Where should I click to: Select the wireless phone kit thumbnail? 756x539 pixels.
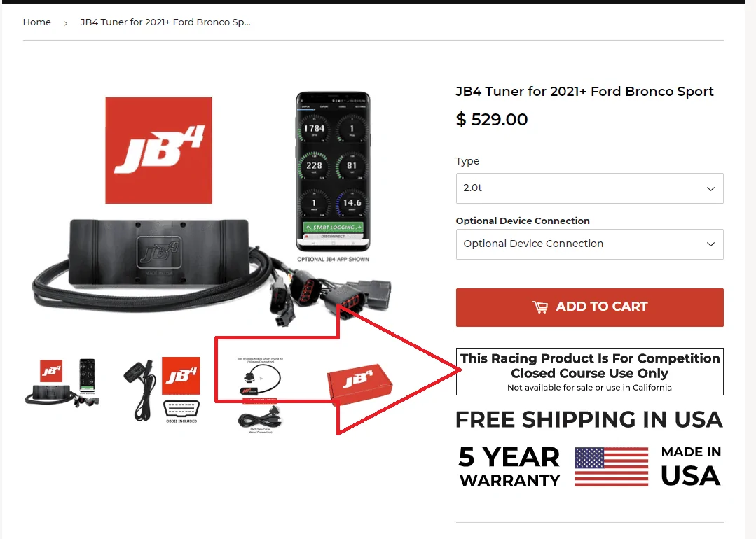pyautogui.click(x=260, y=395)
